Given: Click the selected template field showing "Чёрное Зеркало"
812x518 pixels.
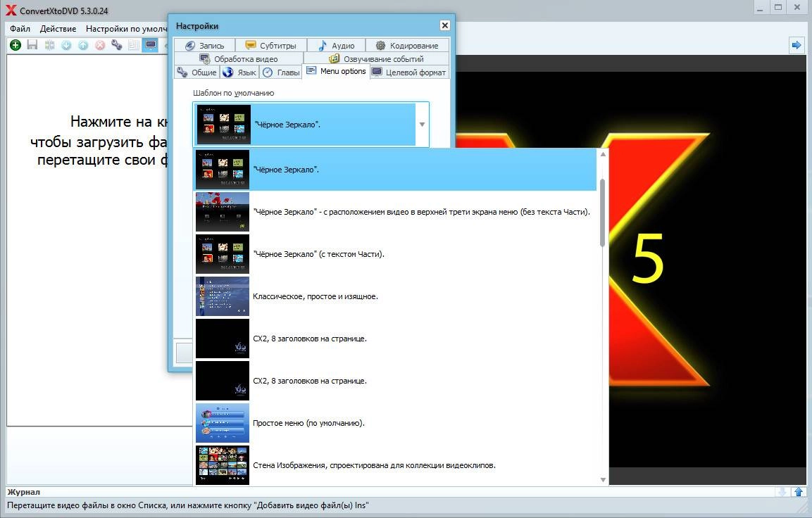Looking at the screenshot, I should point(304,125).
